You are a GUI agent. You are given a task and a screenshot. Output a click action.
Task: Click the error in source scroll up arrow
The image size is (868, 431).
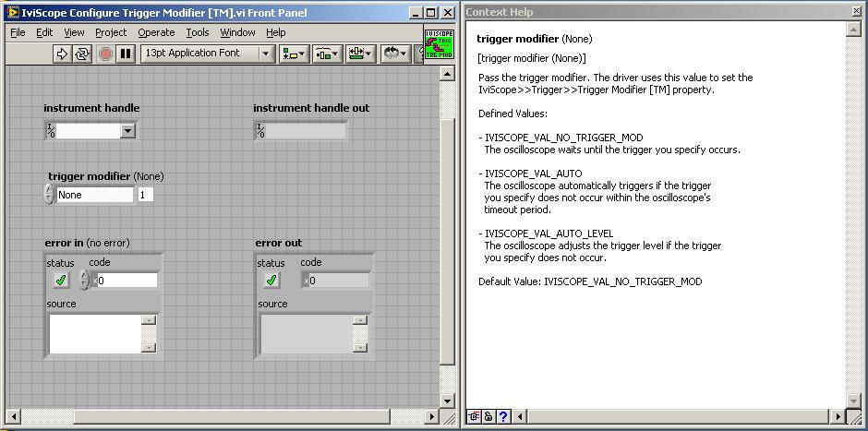tap(149, 320)
